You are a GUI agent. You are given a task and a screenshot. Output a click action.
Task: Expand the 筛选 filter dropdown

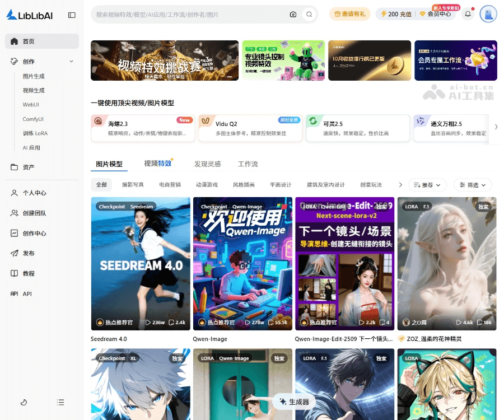(x=473, y=185)
